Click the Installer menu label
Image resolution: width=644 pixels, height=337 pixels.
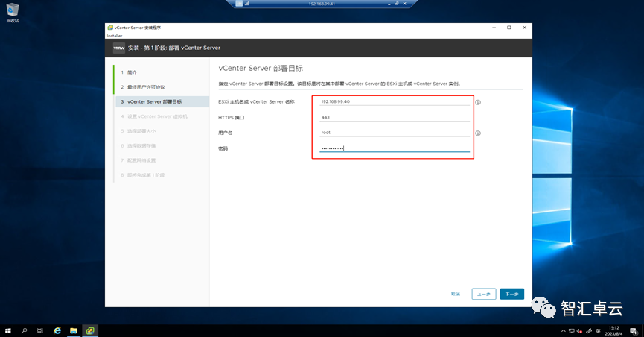(115, 36)
